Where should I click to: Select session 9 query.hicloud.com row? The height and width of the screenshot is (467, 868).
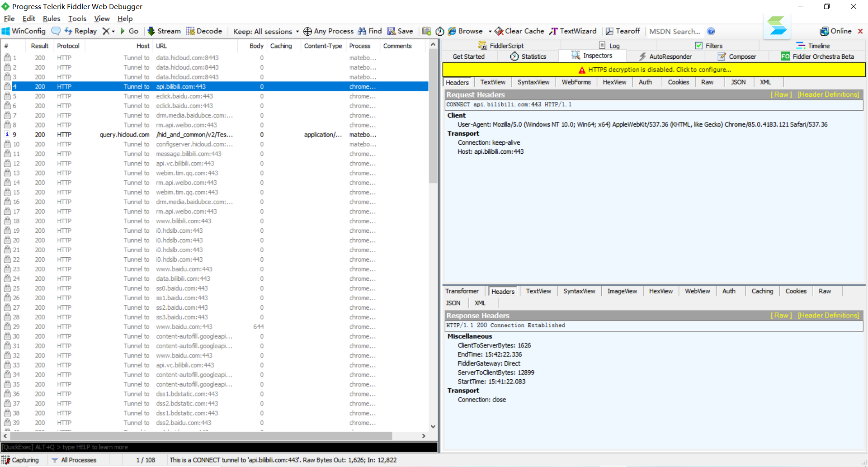pos(215,135)
